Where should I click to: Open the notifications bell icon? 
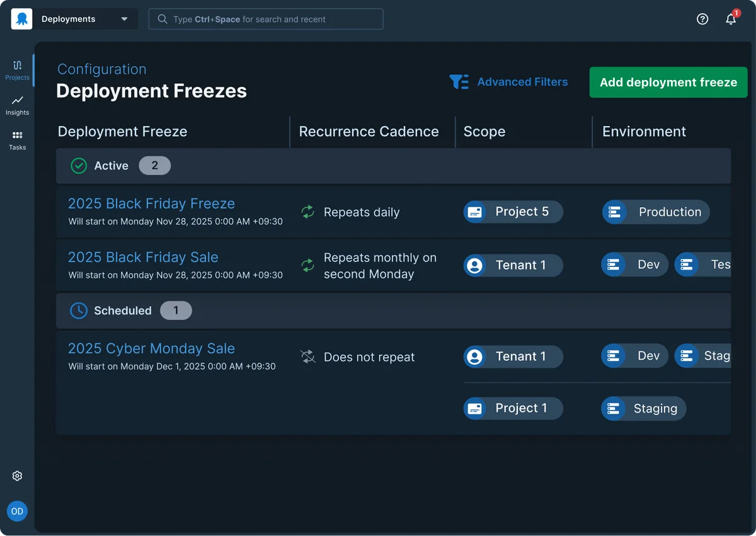[731, 19]
